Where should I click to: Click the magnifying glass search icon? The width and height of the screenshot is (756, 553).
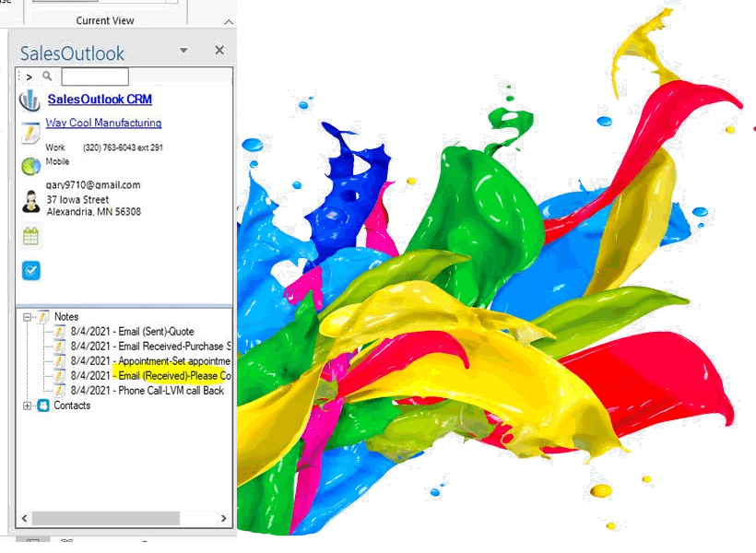tap(47, 76)
